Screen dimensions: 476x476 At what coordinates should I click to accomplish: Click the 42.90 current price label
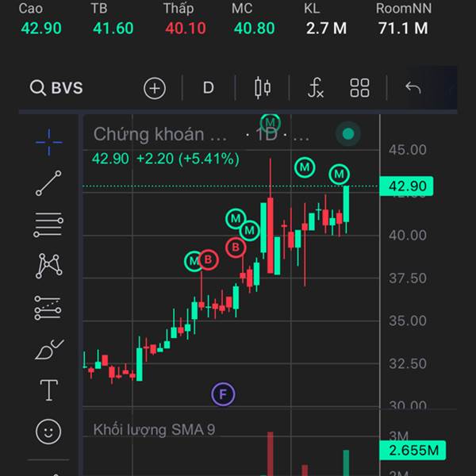coord(406,186)
